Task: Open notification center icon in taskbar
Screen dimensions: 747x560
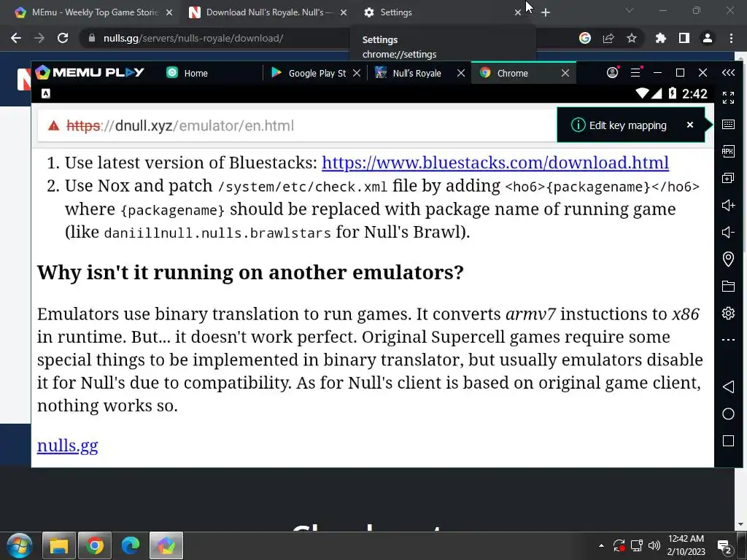Action: pos(724,547)
